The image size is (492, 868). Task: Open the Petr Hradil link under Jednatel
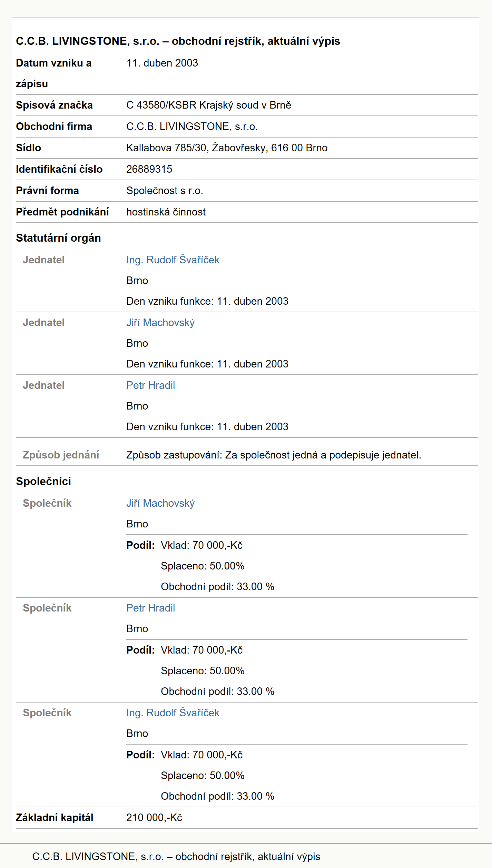150,385
